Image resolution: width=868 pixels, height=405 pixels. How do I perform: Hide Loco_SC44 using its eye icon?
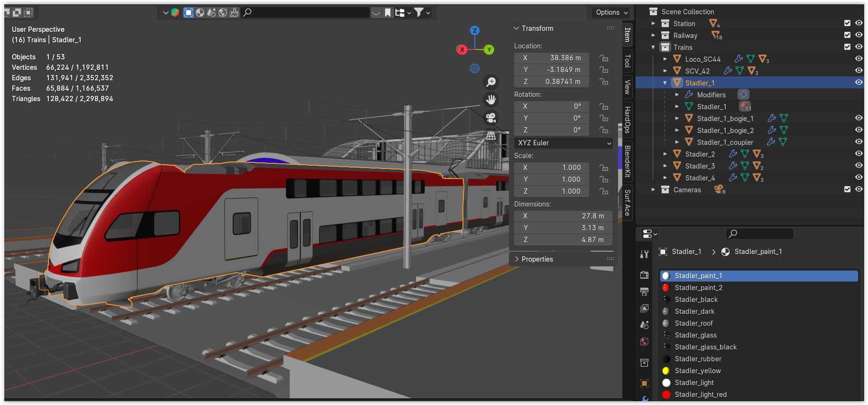point(859,58)
